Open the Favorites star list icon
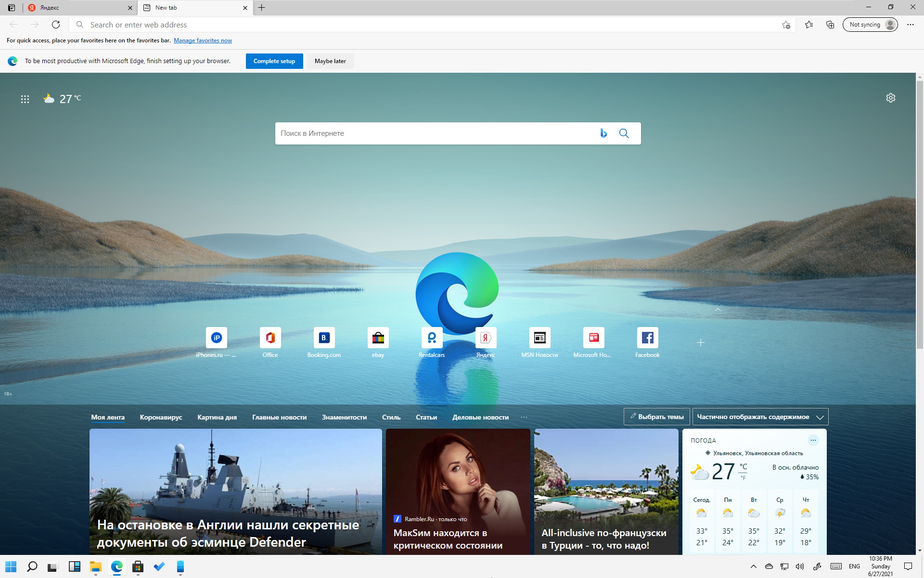Image resolution: width=924 pixels, height=578 pixels. coord(809,25)
